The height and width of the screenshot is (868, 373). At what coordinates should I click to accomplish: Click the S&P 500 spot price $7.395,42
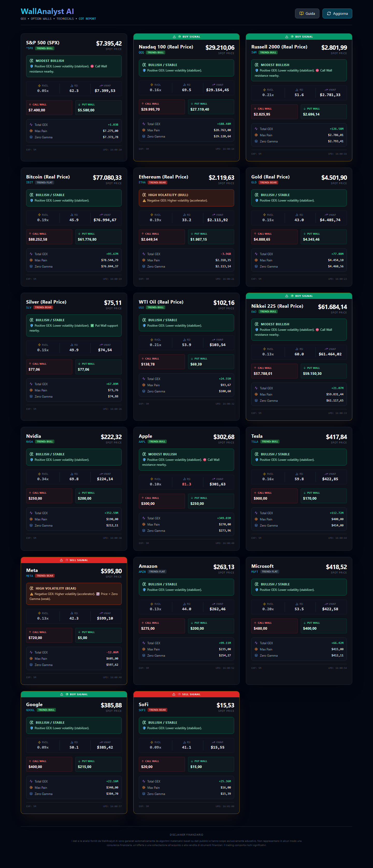[109, 44]
